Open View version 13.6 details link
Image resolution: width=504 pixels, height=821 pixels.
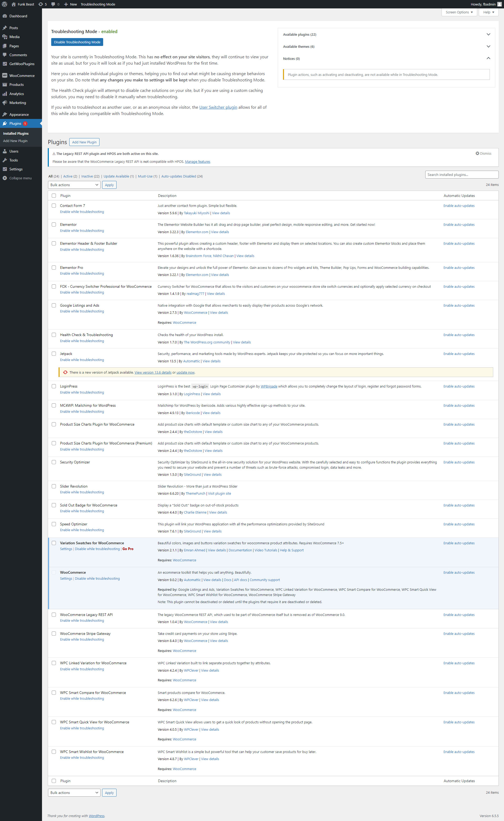[x=153, y=373]
